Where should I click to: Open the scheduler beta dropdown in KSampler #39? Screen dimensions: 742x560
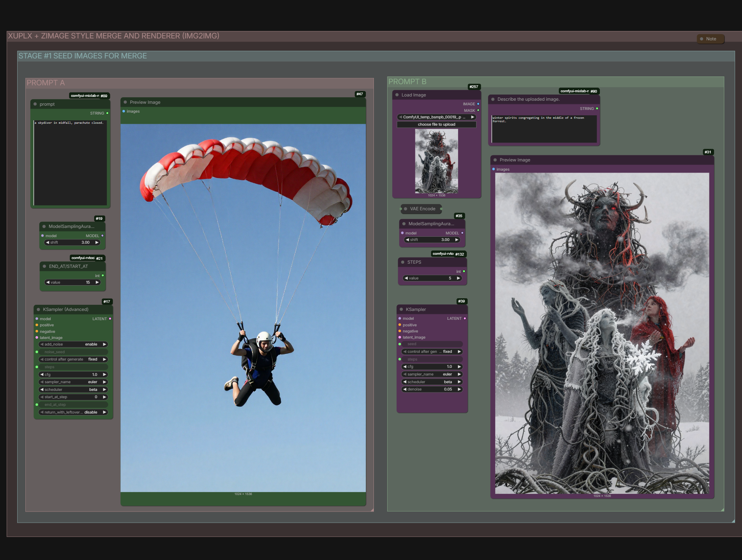coord(432,382)
